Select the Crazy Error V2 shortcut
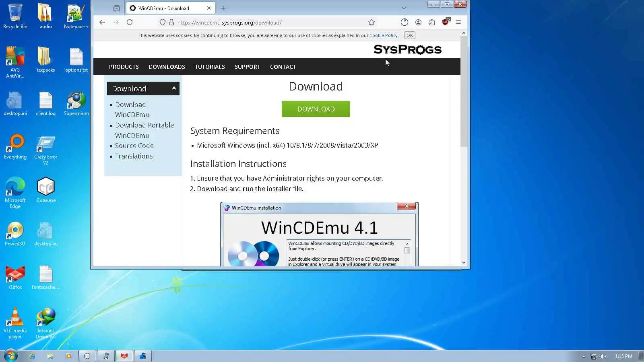 click(45, 150)
